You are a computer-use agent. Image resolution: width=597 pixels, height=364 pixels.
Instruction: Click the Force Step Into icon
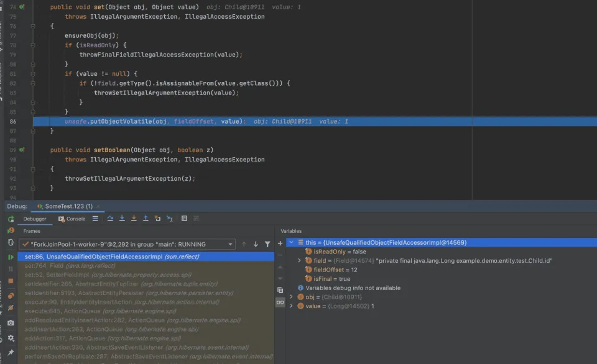click(x=134, y=218)
